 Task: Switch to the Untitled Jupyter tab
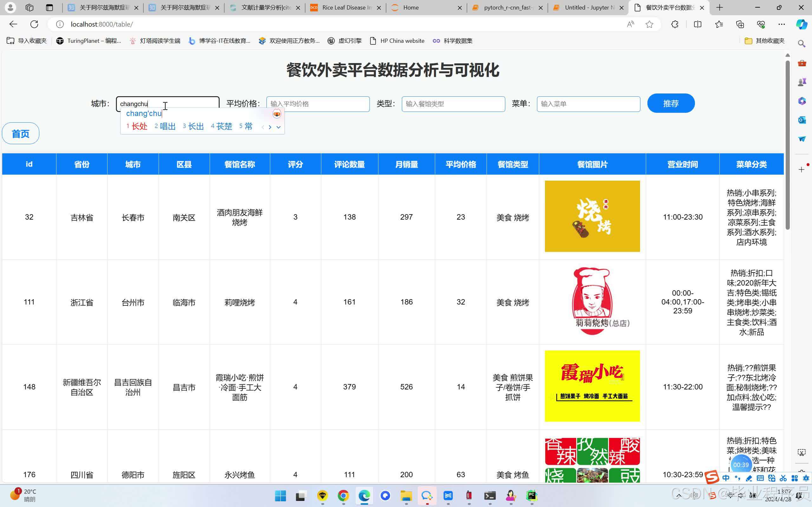pos(588,7)
